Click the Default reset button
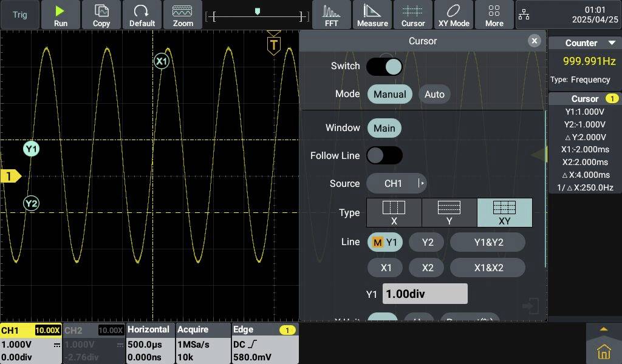Image resolution: width=622 pixels, height=364 pixels. [x=142, y=13]
